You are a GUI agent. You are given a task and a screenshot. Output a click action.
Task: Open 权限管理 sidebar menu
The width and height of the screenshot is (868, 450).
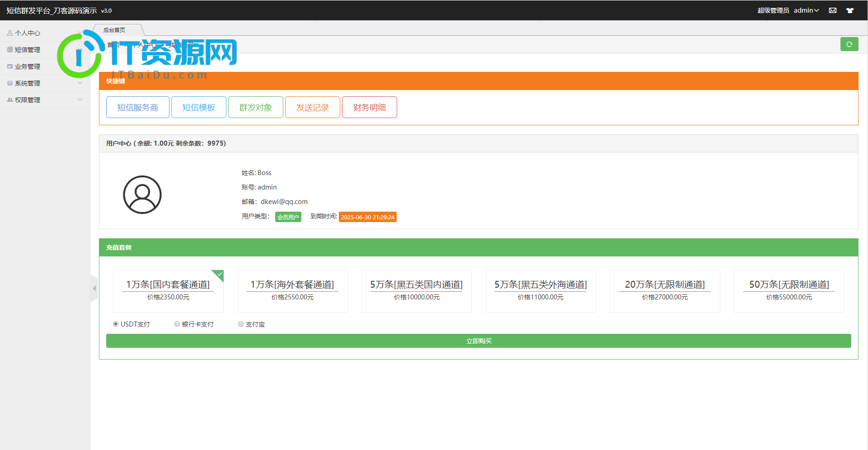45,100
